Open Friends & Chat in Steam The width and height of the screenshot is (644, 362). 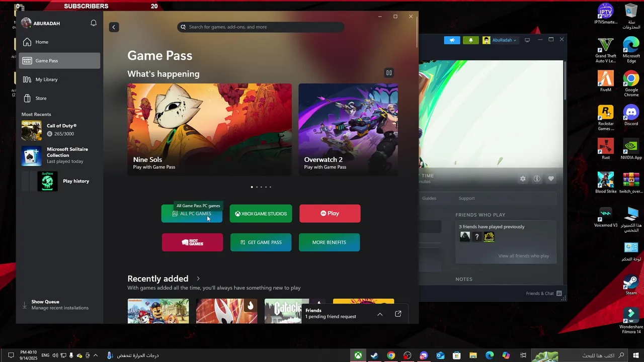click(544, 294)
